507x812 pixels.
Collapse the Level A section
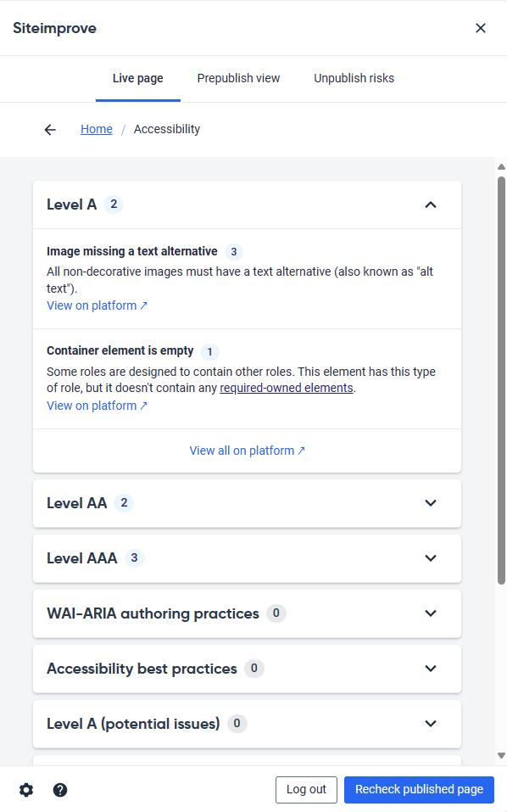[247, 204]
